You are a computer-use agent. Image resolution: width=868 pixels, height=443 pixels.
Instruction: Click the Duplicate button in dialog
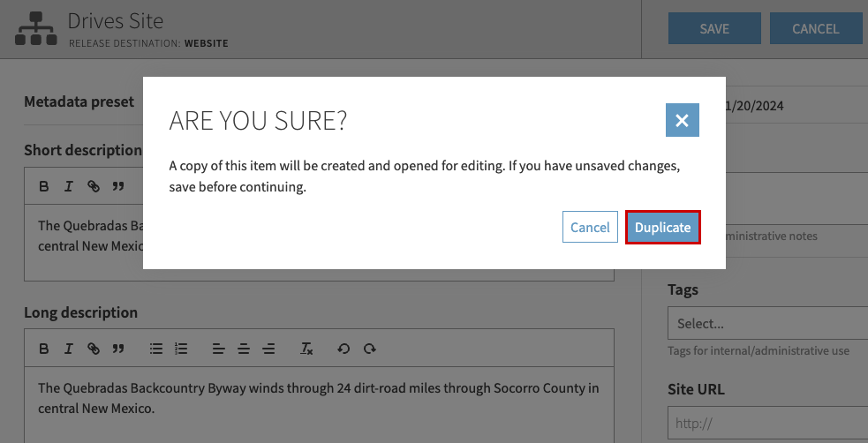point(662,227)
